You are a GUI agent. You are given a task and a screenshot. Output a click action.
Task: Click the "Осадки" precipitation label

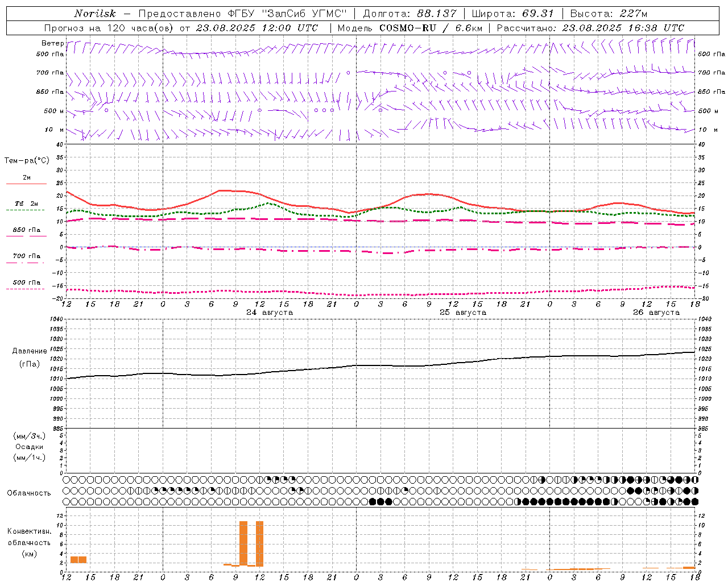[29, 447]
